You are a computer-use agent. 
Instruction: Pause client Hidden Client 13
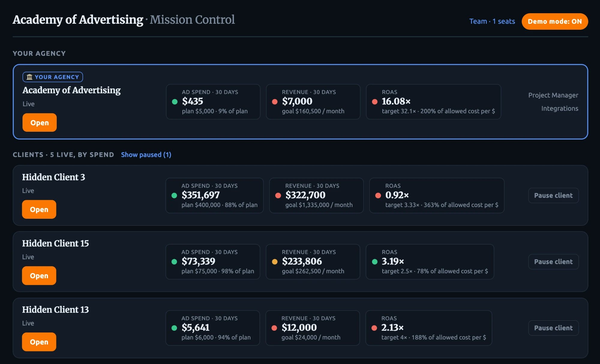(553, 328)
